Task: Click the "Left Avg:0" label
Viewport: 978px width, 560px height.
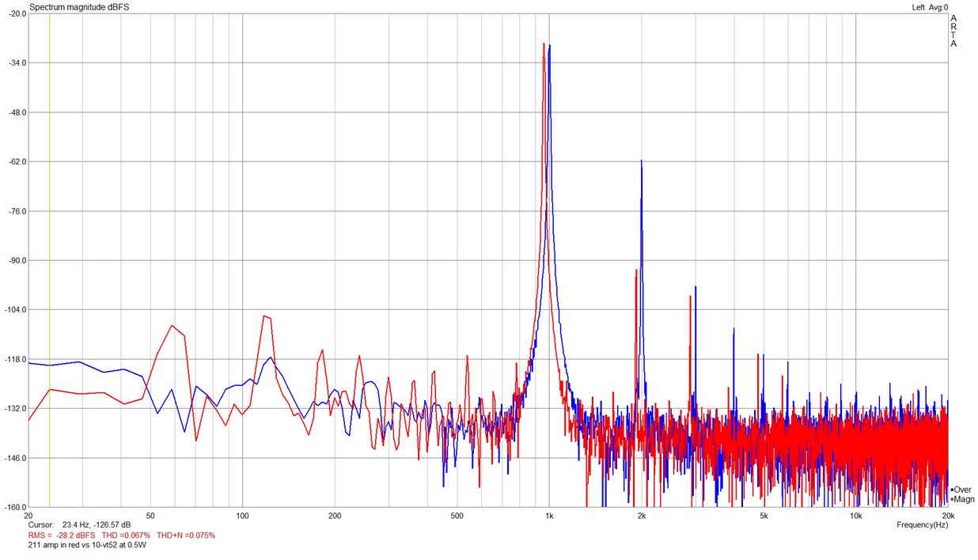Action: click(930, 7)
